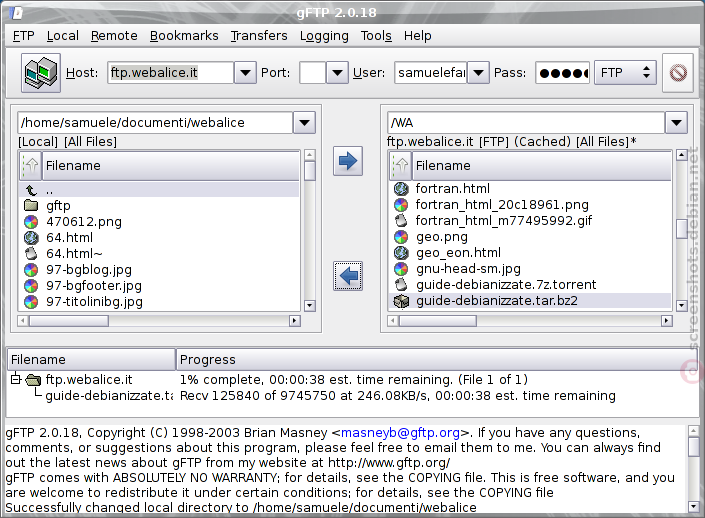Open the Logging menu

[324, 36]
